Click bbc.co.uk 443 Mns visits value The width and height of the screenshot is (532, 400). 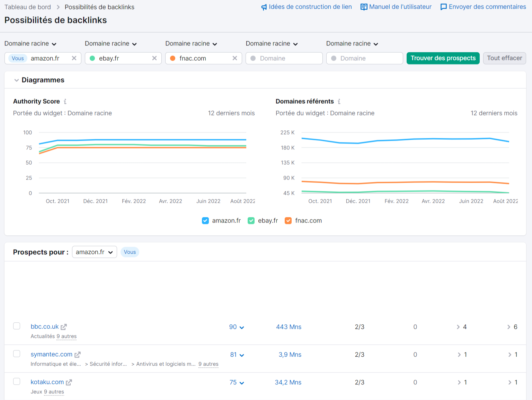coord(289,327)
